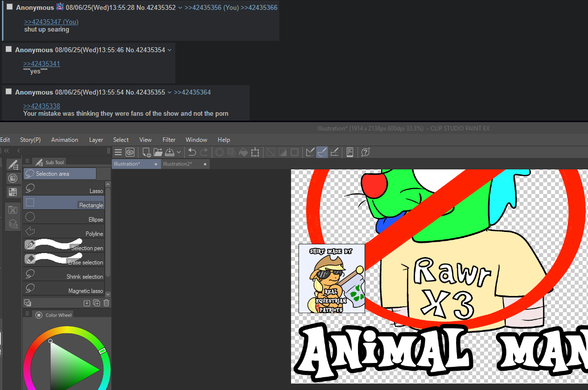Screen dimensions: 588x390
Task: Open Clip Studio launcher spiral icon
Action: (130, 152)
